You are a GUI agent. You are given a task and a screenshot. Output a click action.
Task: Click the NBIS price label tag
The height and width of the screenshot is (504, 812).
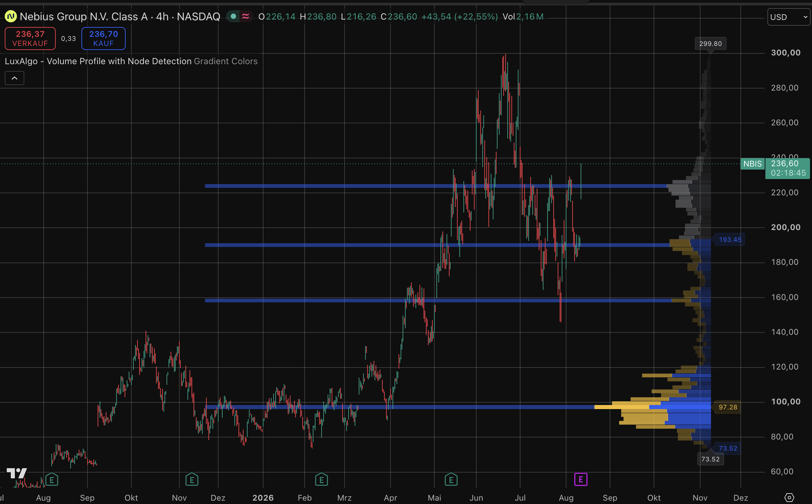coord(752,164)
